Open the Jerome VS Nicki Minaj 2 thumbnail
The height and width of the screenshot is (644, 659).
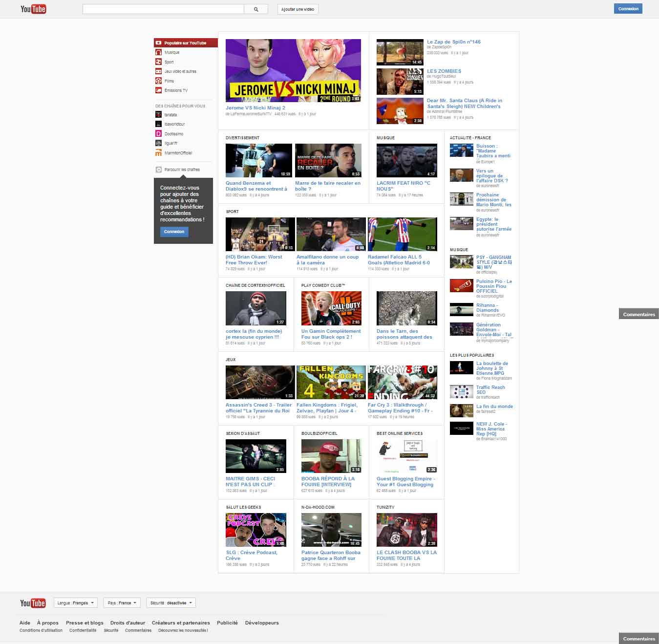click(293, 70)
